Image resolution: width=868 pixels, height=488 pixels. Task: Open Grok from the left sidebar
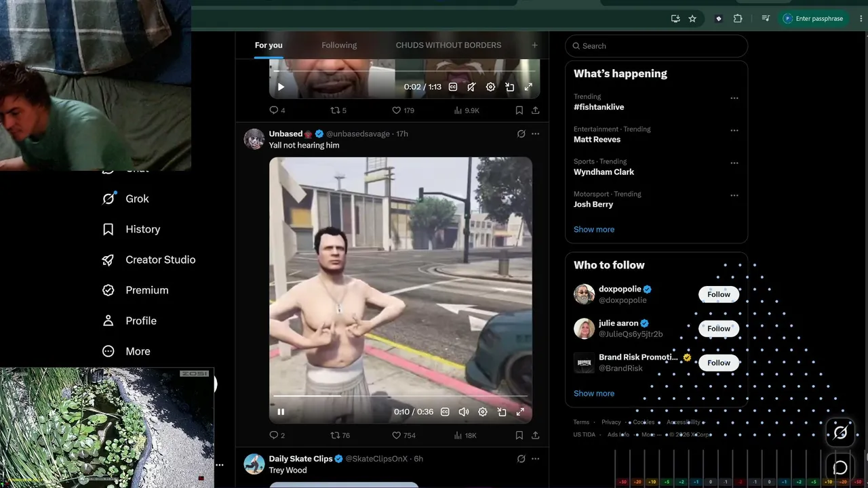tap(125, 199)
